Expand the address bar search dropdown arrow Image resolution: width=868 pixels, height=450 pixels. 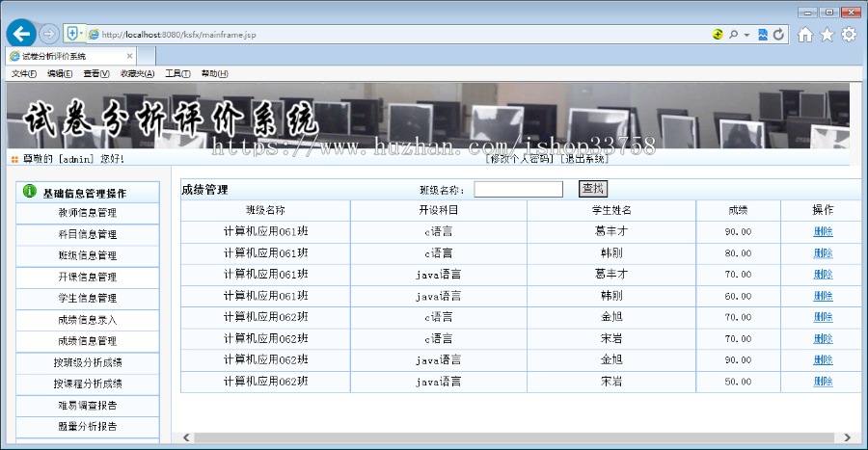[x=746, y=35]
